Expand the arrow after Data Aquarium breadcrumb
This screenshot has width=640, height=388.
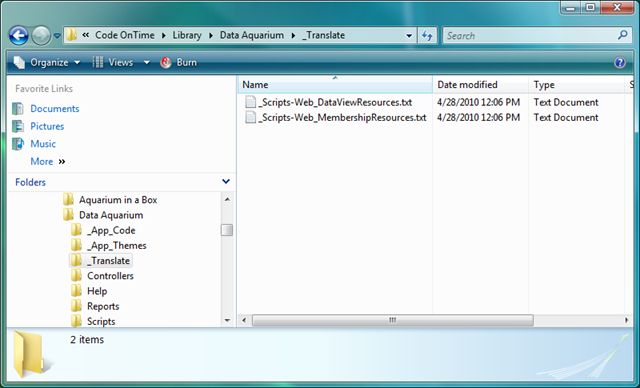tap(293, 35)
